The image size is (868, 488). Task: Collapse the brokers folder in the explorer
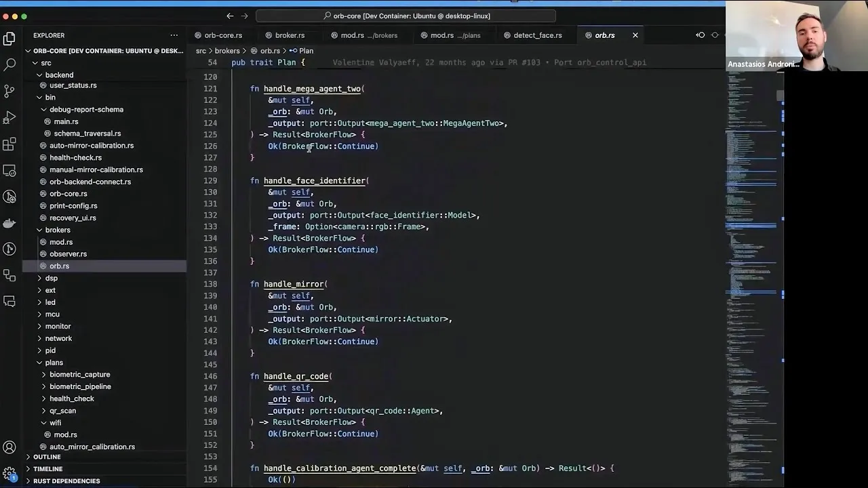(39, 230)
